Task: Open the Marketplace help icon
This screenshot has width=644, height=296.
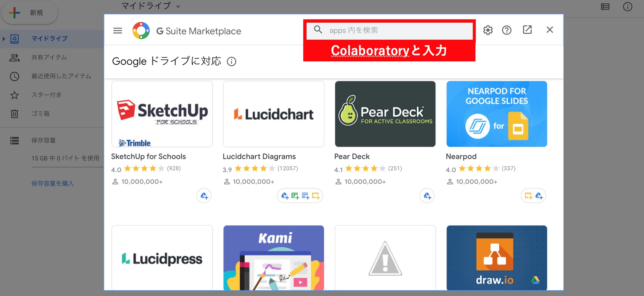Action: click(x=507, y=30)
